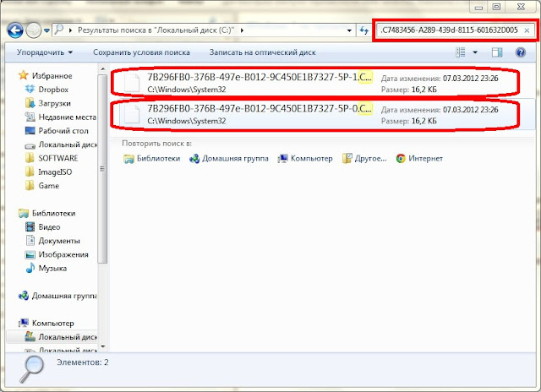Repeat search in Домашняя группа link
541x392 pixels.
tap(229, 159)
